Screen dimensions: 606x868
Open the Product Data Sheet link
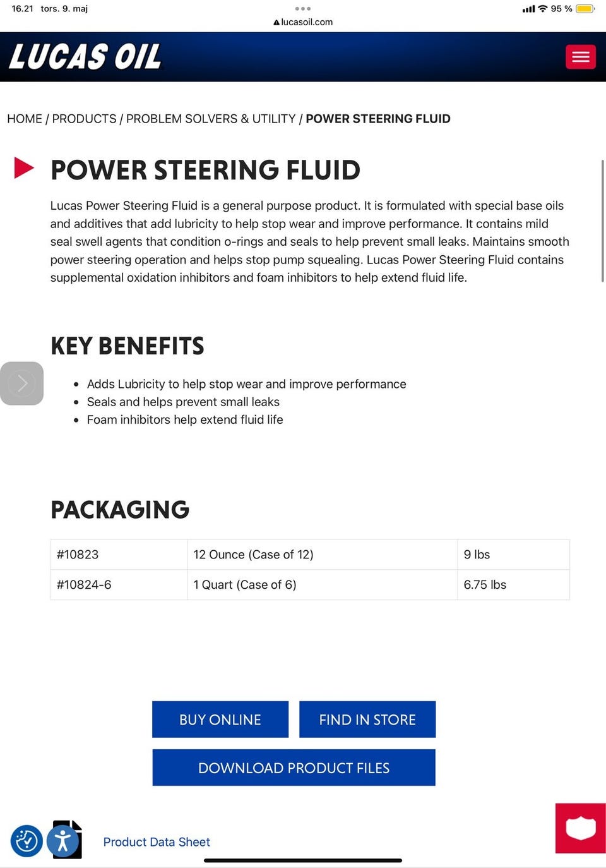157,842
